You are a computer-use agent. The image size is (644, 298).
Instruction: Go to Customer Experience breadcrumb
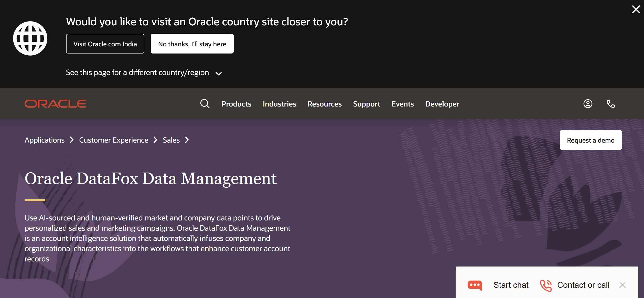pyautogui.click(x=114, y=140)
